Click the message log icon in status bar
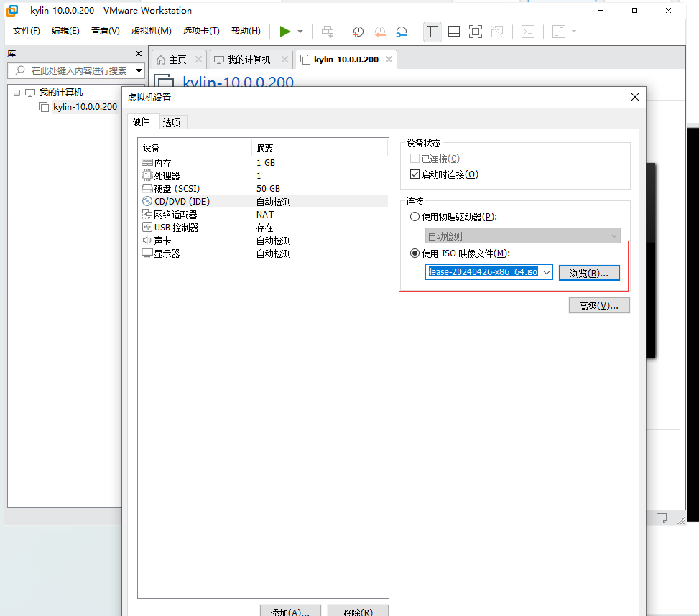Viewport: 699px width, 616px height. coord(662,518)
